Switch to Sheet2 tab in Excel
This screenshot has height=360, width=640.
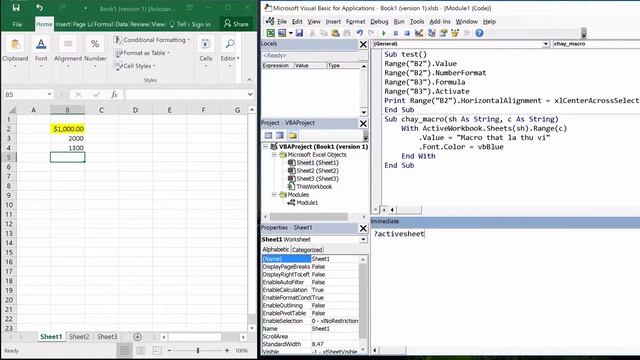pyautogui.click(x=79, y=337)
